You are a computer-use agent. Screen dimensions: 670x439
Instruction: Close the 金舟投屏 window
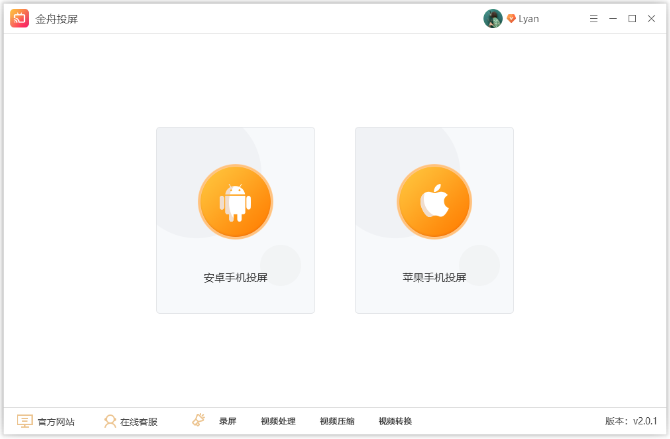click(x=651, y=19)
